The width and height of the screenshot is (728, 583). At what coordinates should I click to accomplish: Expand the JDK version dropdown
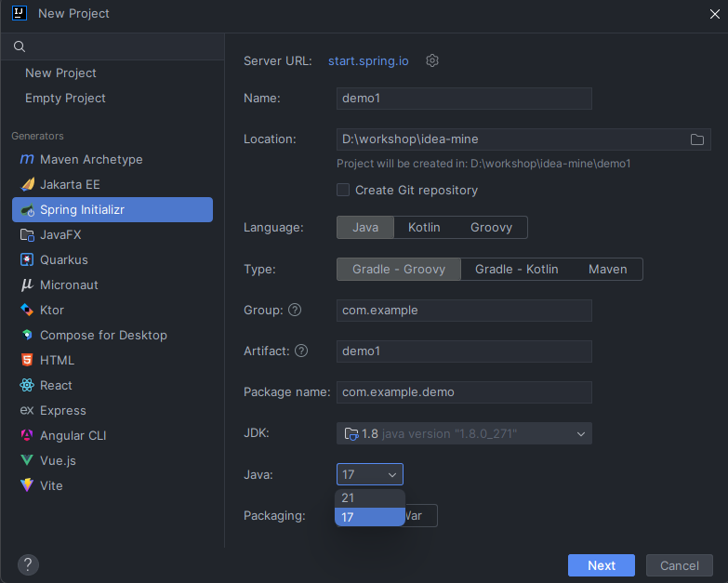(580, 433)
